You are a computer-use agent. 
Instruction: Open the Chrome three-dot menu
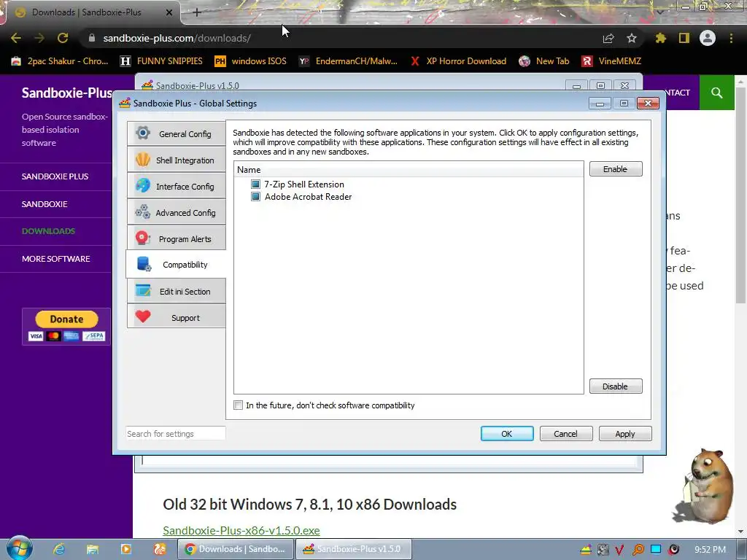click(x=731, y=38)
